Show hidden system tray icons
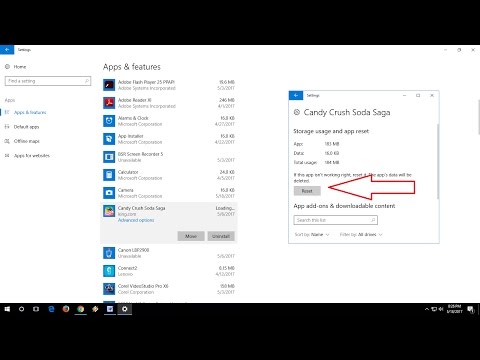The height and width of the screenshot is (360, 480). click(x=427, y=309)
